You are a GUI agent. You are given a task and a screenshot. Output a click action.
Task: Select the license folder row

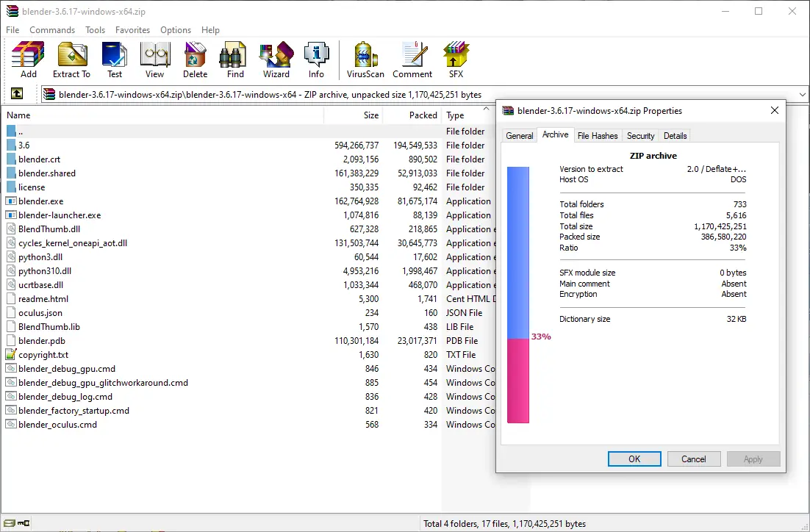pos(248,187)
